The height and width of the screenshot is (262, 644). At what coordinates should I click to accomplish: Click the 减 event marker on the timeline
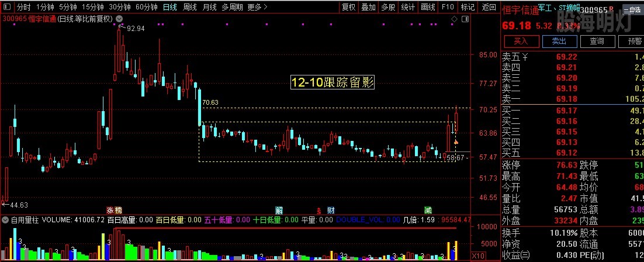[x=428, y=210]
